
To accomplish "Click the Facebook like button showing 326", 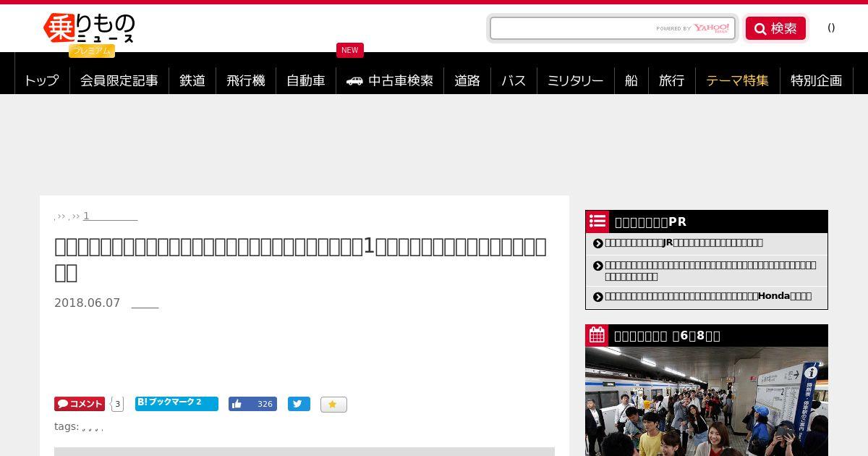I will 252,404.
